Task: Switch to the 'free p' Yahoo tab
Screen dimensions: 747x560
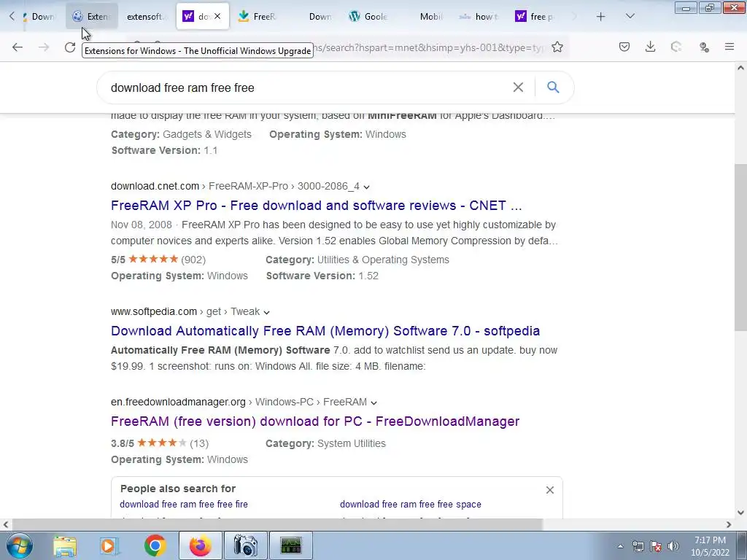Action: point(534,17)
